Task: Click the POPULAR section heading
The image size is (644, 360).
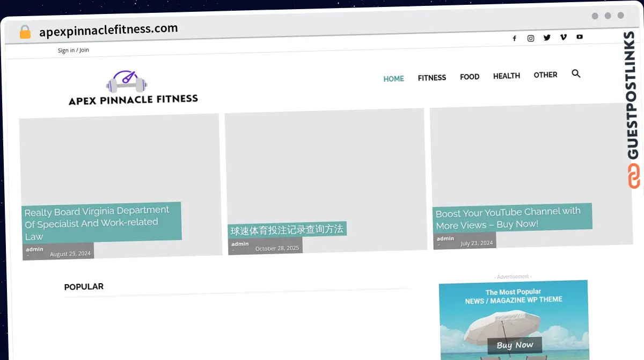Action: click(x=84, y=287)
